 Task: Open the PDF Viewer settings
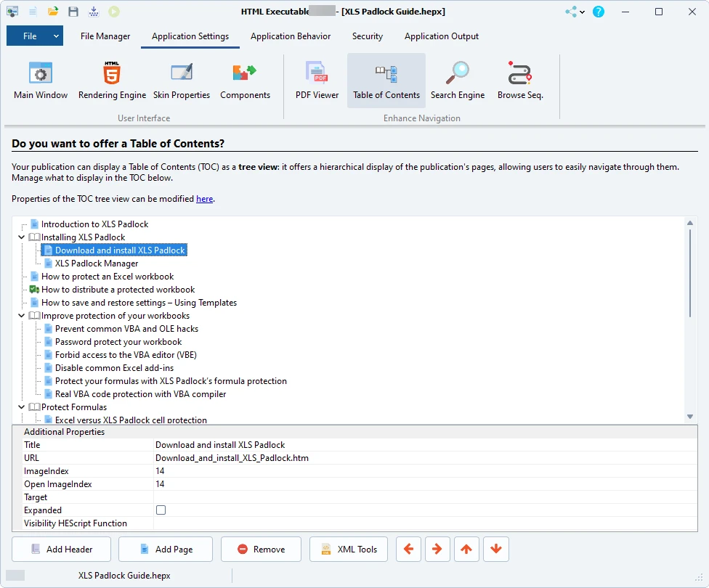317,81
